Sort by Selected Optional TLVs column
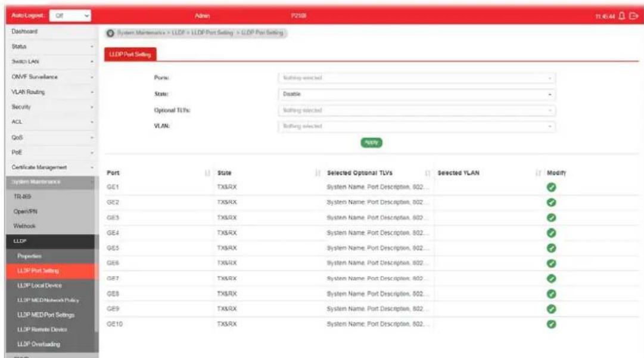Viewport: 644px width, 358px height. click(428, 173)
